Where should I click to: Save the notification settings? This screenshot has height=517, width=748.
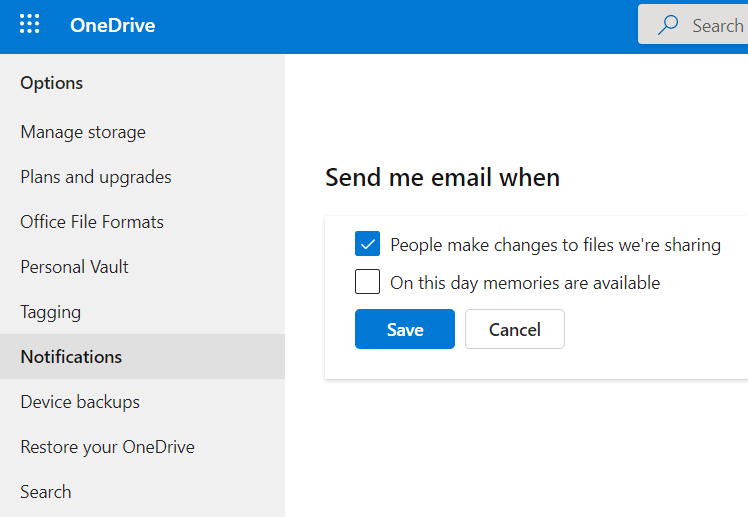[405, 329]
